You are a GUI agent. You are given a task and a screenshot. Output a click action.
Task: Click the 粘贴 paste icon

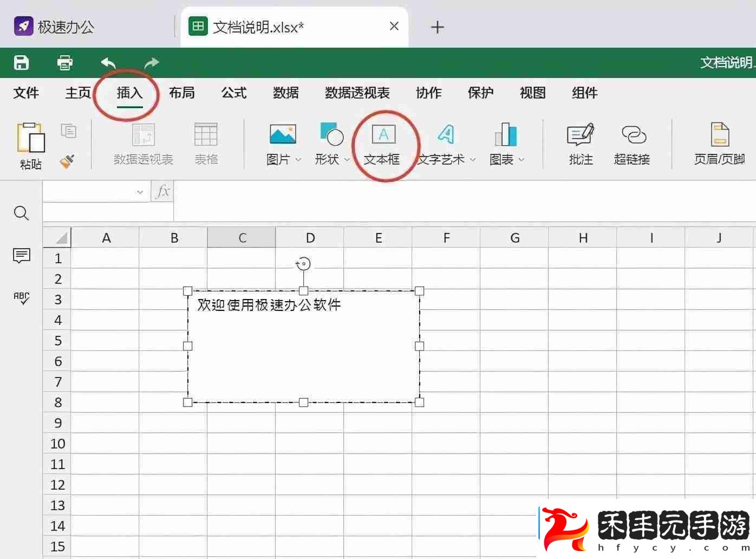tap(31, 138)
